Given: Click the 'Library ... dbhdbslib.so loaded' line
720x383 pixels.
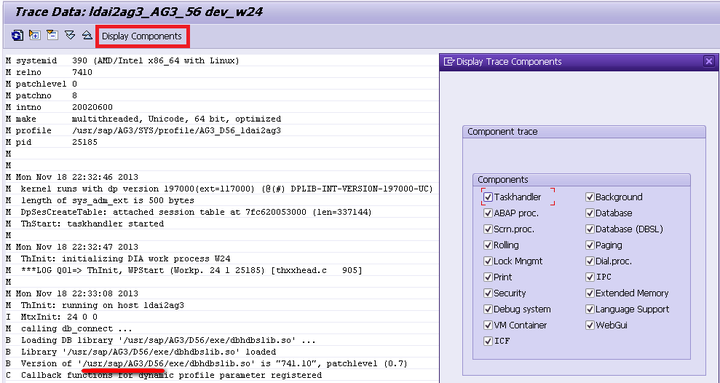Looking at the screenshot, I should tap(141, 352).
